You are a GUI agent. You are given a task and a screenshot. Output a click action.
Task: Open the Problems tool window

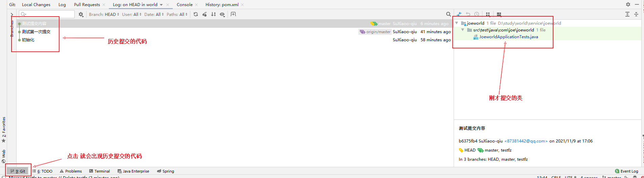(71, 171)
